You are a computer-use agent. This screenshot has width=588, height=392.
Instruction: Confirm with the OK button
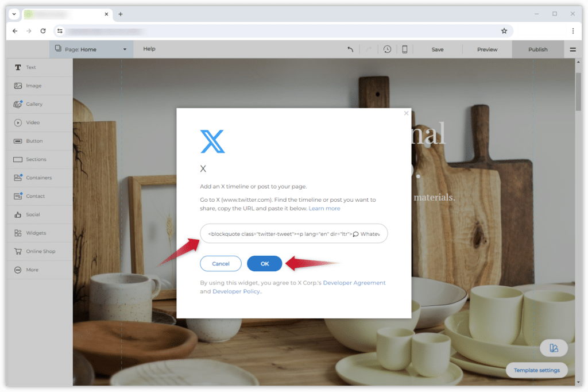(x=264, y=264)
